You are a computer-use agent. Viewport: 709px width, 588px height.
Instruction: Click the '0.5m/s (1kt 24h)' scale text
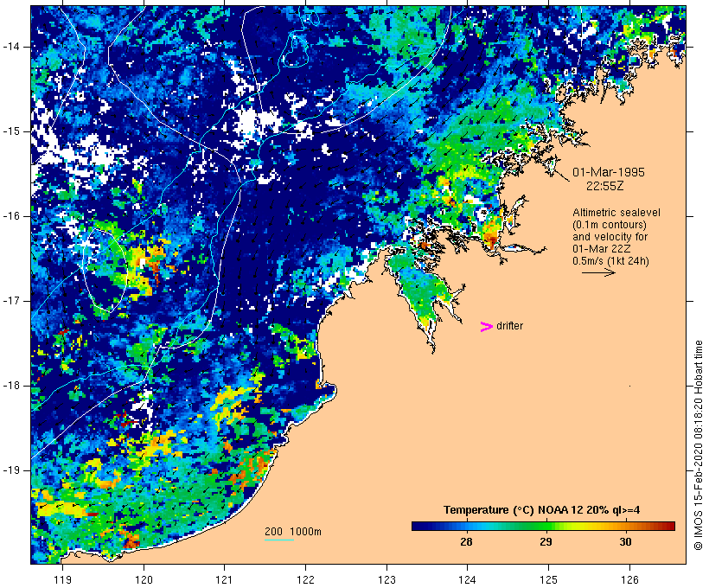pos(610,261)
